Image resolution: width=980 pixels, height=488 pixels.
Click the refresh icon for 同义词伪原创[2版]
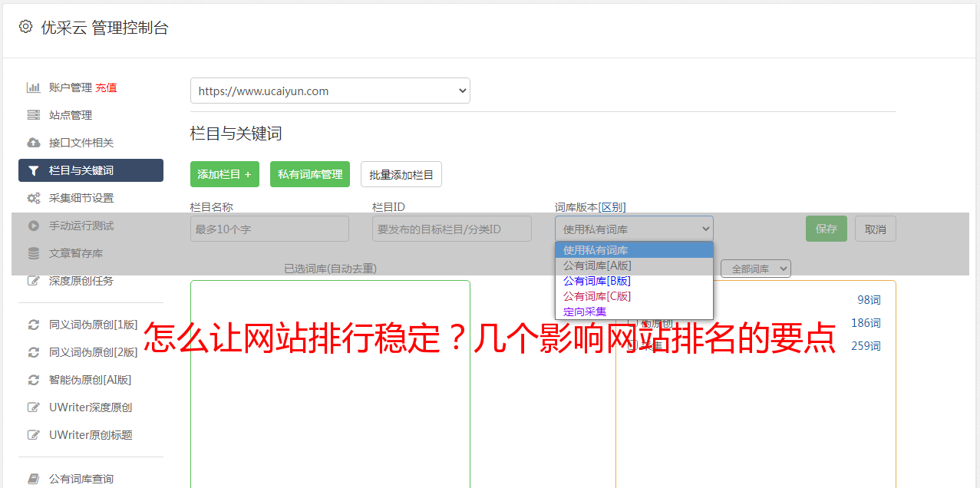coord(34,352)
